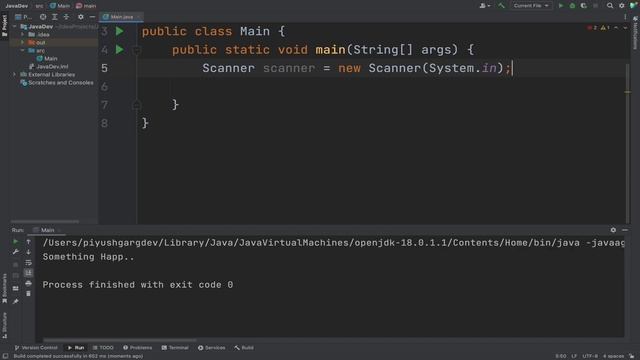Open the Services tool tab

coord(211,348)
